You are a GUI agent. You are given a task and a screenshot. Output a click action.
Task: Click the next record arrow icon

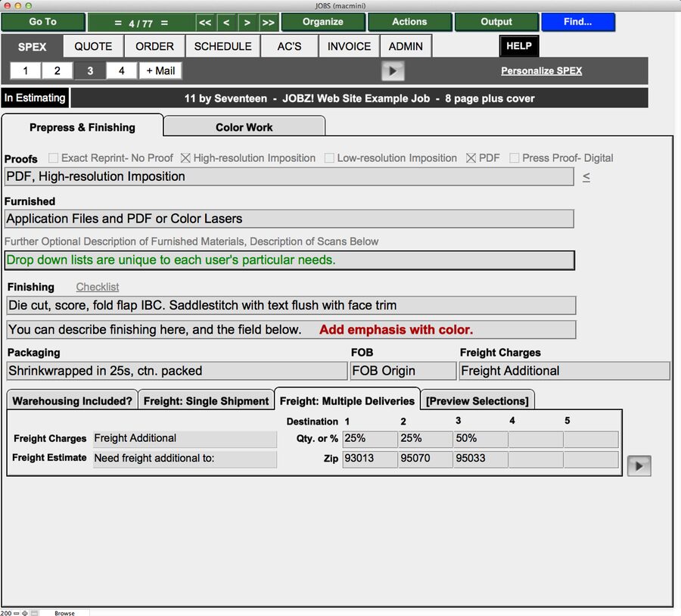coord(247,22)
